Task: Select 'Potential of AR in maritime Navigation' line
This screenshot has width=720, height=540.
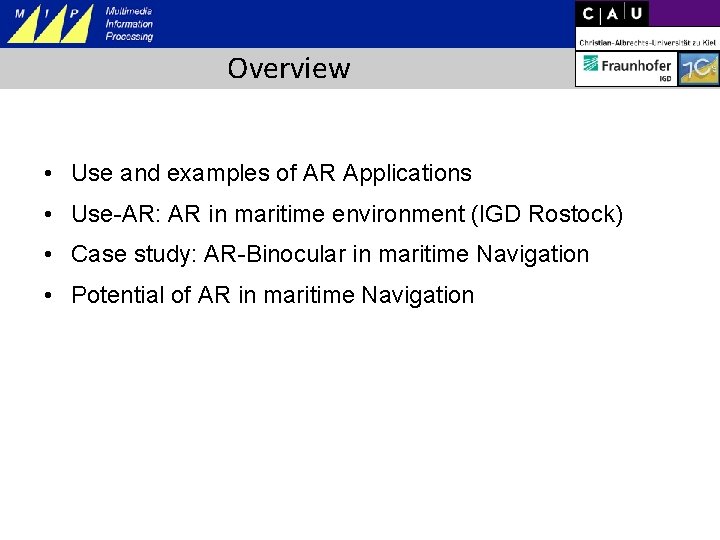Action: click(273, 295)
